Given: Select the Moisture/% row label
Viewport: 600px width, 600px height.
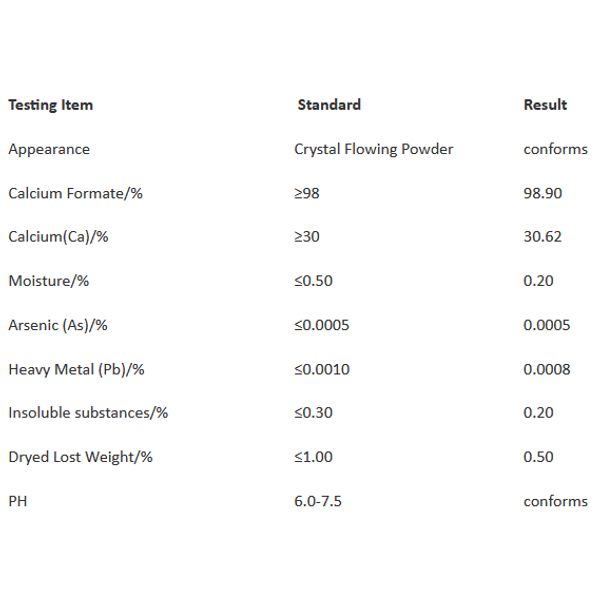Looking at the screenshot, I should (49, 281).
